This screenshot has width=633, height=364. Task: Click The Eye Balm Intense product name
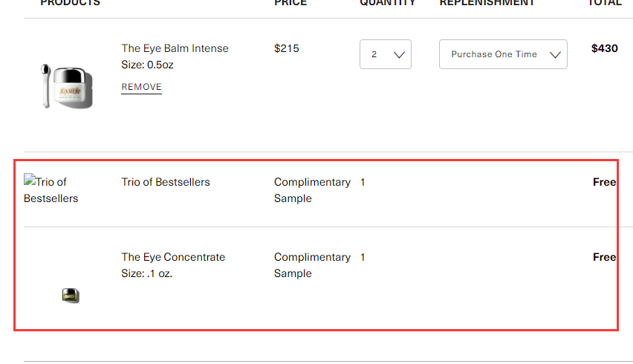coord(175,48)
